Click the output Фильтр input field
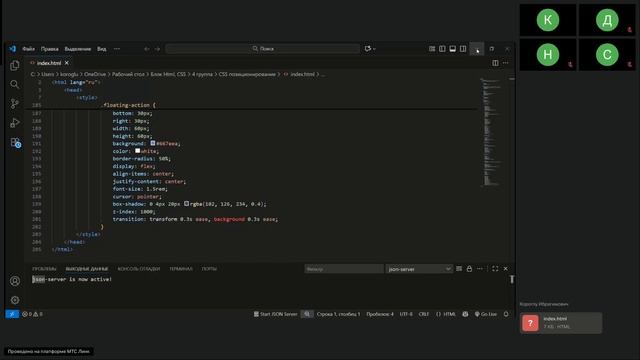The width and height of the screenshot is (640, 360). [x=344, y=269]
